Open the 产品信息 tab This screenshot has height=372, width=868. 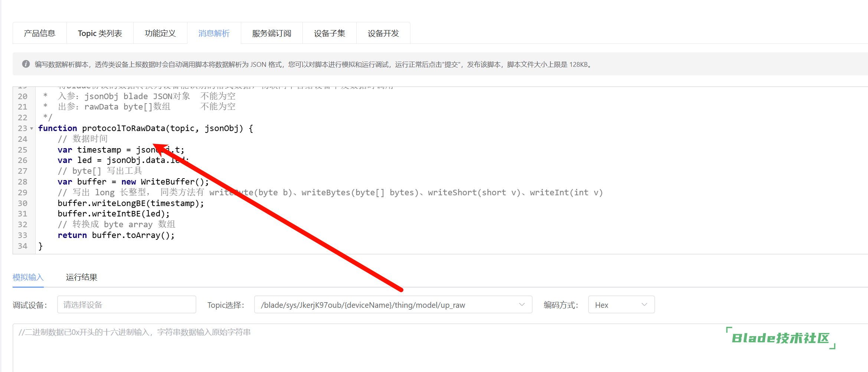tap(40, 33)
